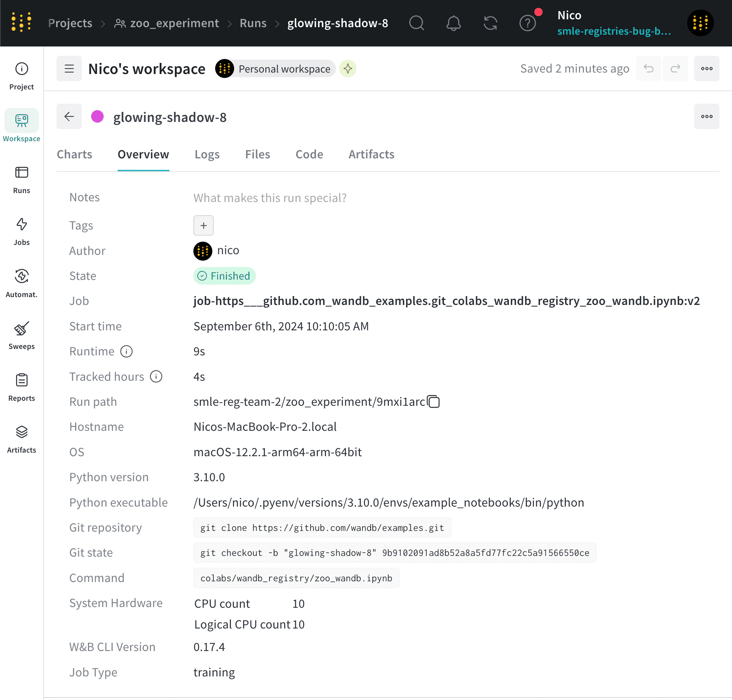Image resolution: width=732 pixels, height=700 pixels.
Task: Switch to the Logs tab
Action: point(207,154)
